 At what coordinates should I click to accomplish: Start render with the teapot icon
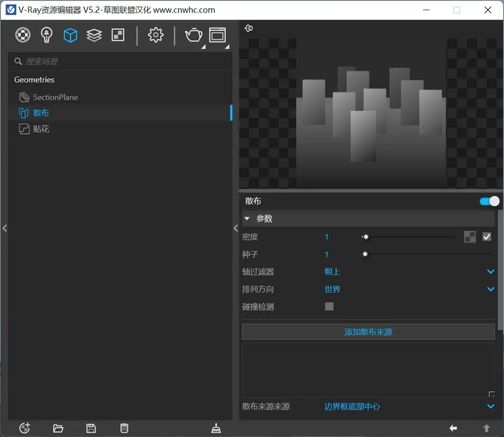[194, 35]
